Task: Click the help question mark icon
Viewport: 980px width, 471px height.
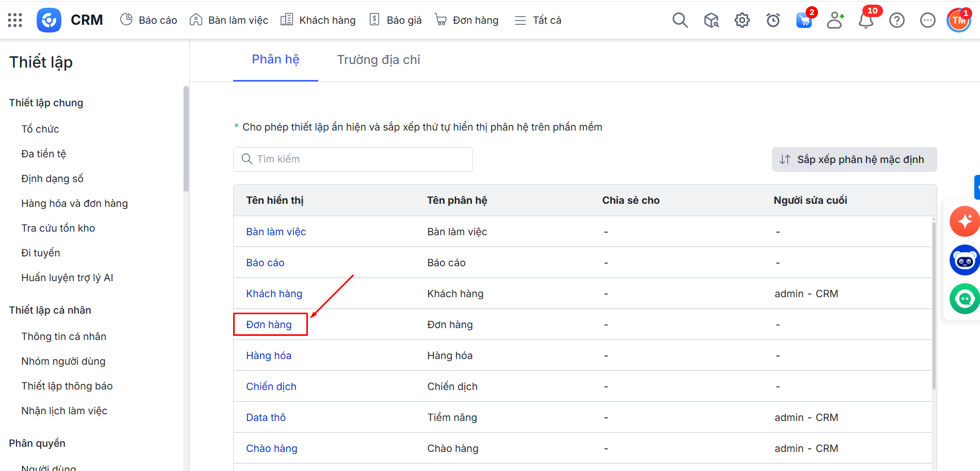Action: pyautogui.click(x=896, y=20)
